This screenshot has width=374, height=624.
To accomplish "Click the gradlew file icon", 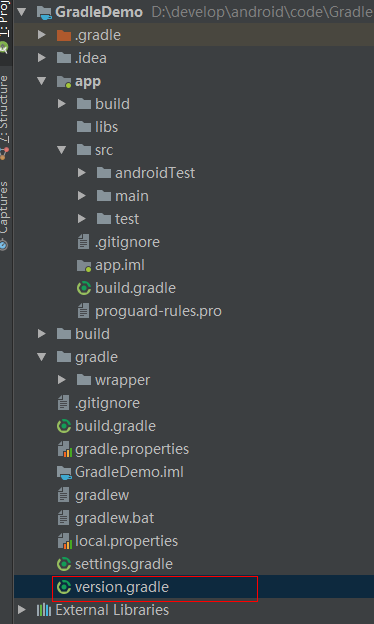I will (64, 495).
